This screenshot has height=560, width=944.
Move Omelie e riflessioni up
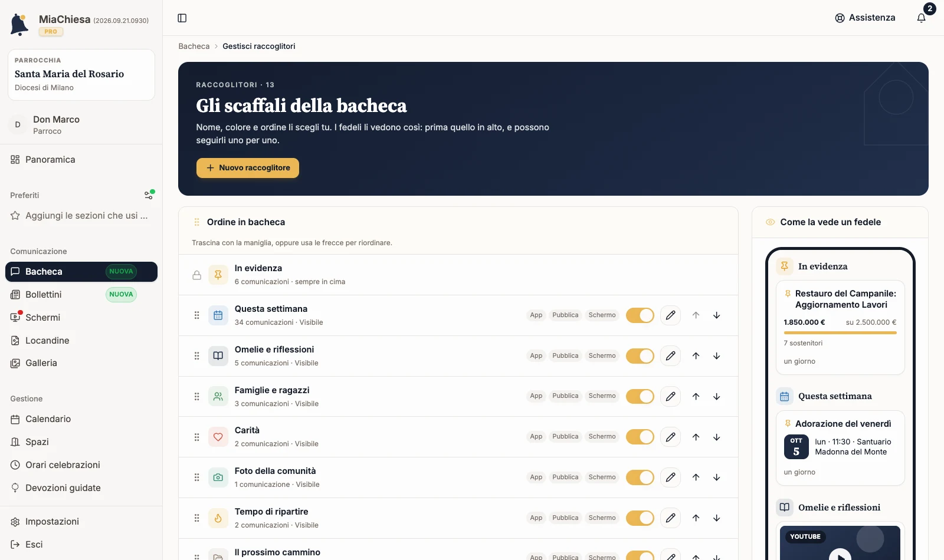(x=696, y=356)
